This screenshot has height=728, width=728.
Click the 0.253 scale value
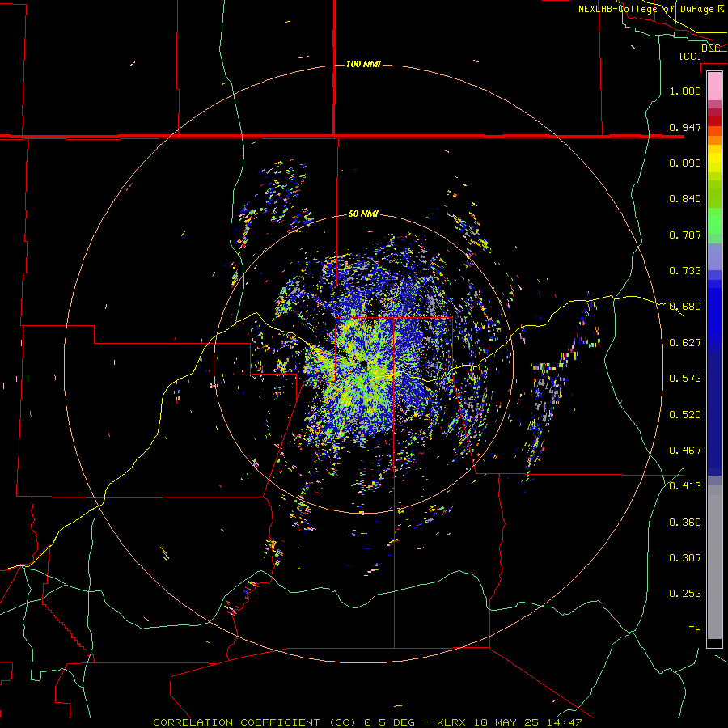pos(685,594)
